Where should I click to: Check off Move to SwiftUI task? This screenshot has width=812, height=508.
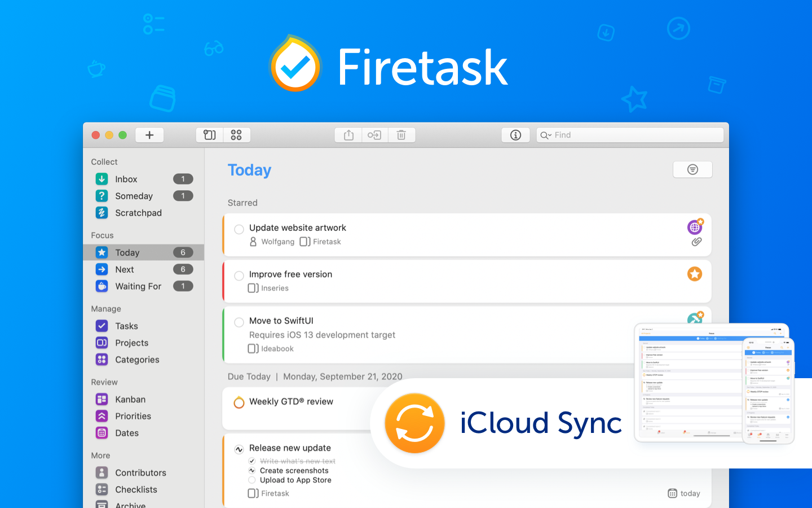[x=239, y=322]
